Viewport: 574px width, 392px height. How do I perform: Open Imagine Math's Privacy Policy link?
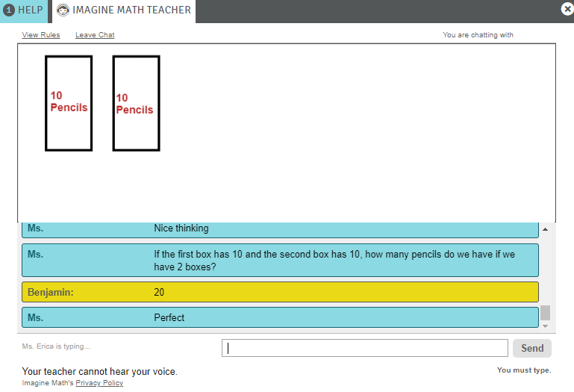pos(99,383)
